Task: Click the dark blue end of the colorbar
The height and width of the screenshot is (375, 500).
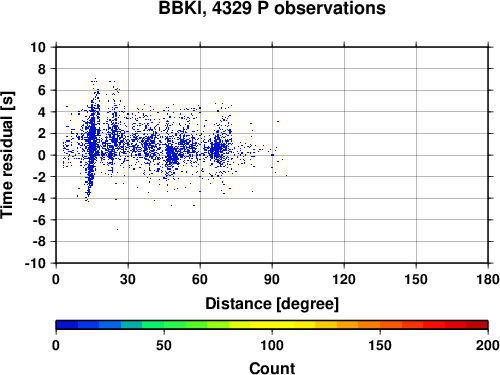Action: (x=67, y=325)
